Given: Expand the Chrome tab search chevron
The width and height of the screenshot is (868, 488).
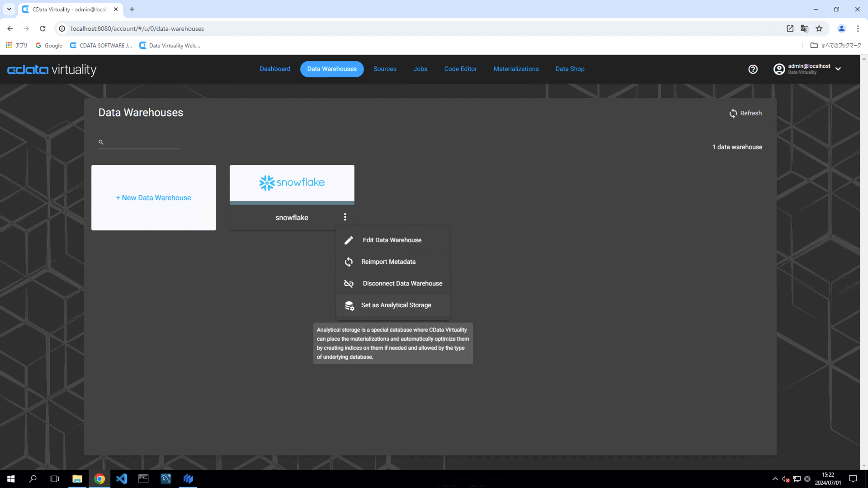Looking at the screenshot, I should coord(9,9).
